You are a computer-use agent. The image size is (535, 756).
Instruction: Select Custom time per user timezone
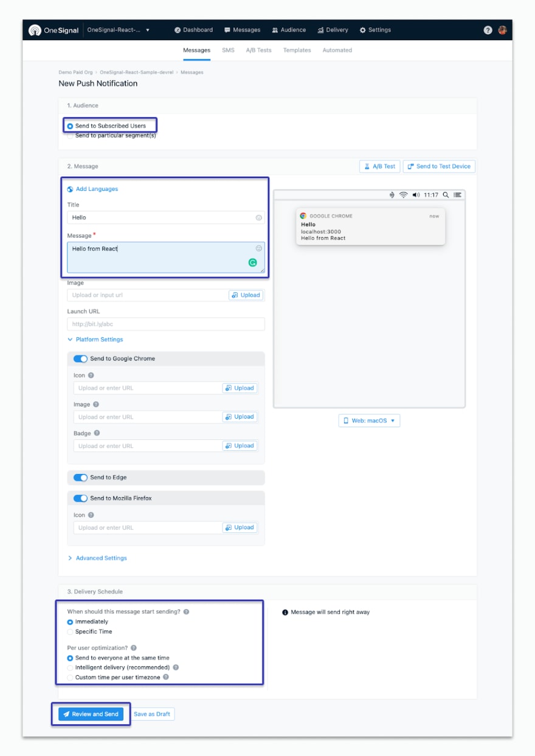71,677
